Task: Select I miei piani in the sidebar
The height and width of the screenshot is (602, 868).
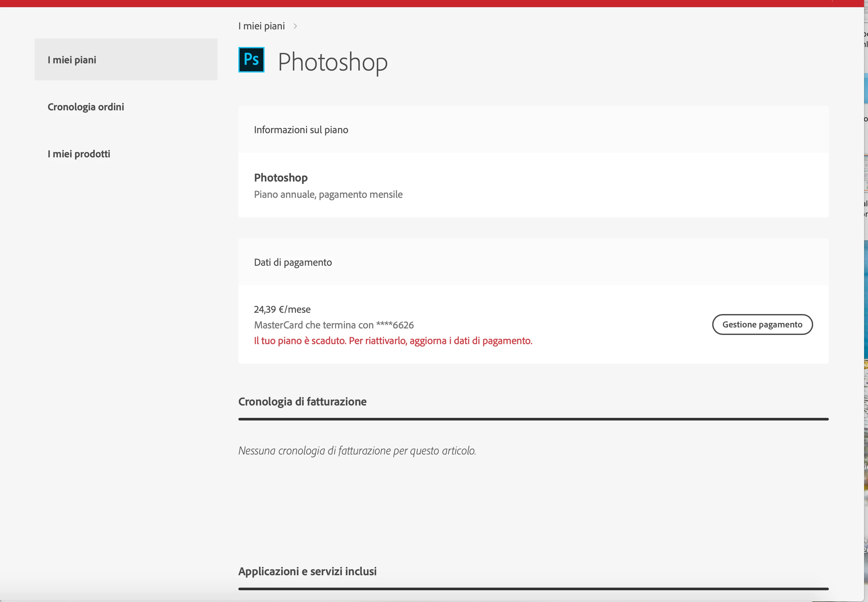Action: pos(72,60)
